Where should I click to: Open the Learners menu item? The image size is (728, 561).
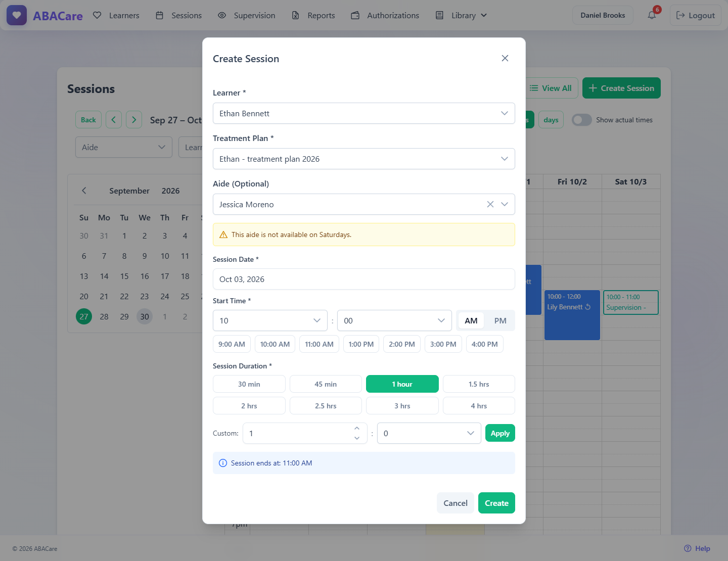[116, 15]
